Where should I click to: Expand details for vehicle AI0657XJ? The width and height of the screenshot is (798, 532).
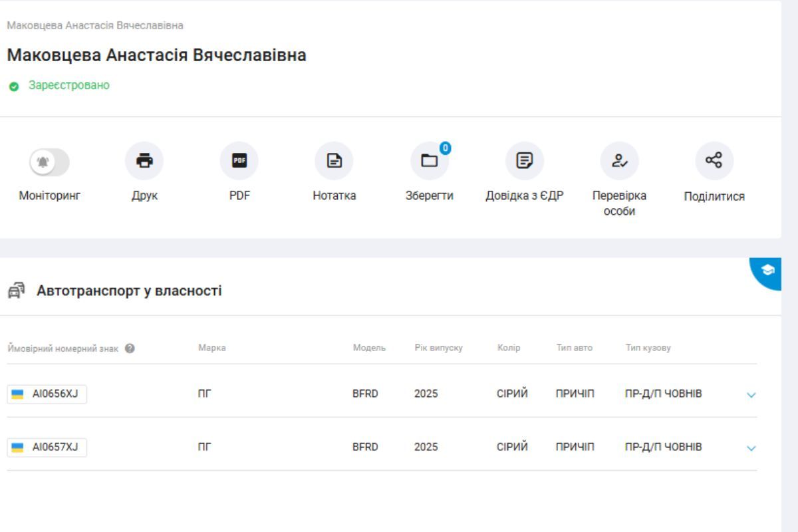751,447
